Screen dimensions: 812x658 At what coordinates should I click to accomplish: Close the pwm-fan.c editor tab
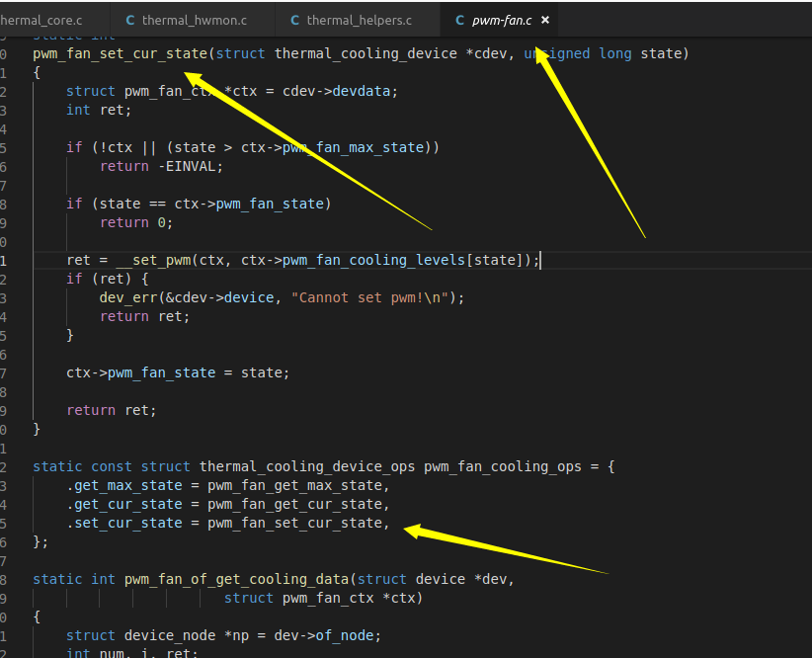tap(545, 20)
